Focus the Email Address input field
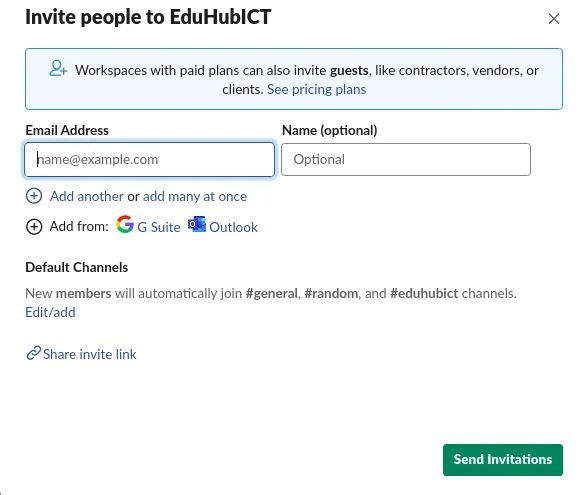Viewport: 587px width, 495px height. click(x=149, y=160)
